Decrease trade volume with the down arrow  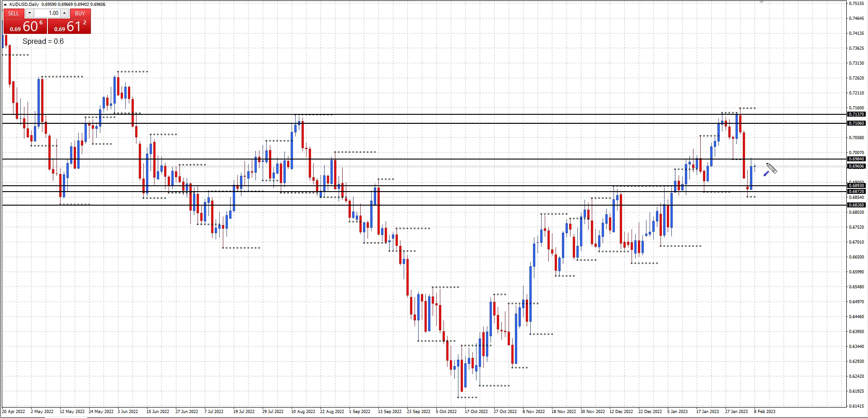[29, 14]
